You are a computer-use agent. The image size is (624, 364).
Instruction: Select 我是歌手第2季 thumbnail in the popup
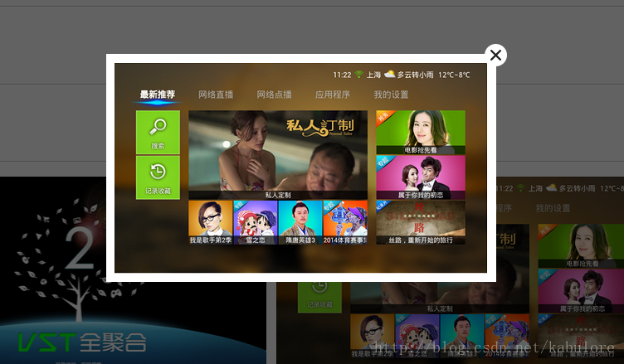point(211,222)
